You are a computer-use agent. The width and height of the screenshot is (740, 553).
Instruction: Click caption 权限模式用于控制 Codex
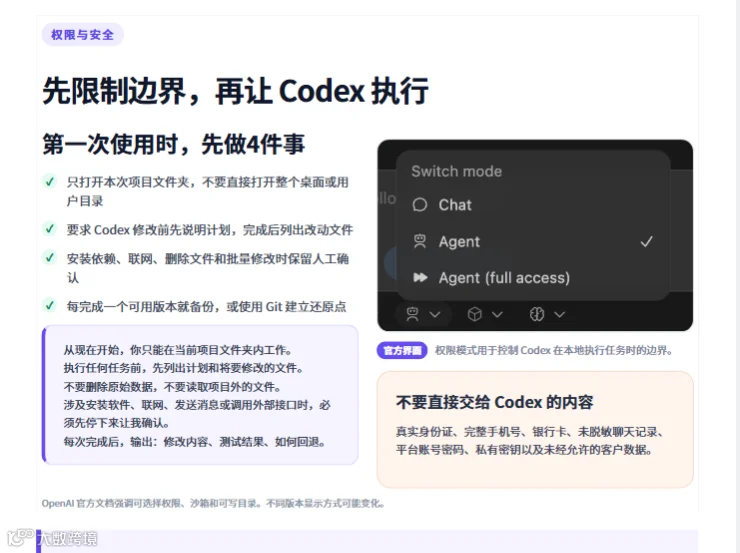554,351
